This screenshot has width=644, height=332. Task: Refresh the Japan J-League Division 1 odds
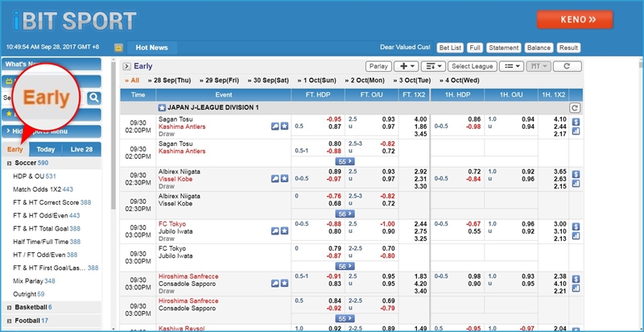(574, 107)
